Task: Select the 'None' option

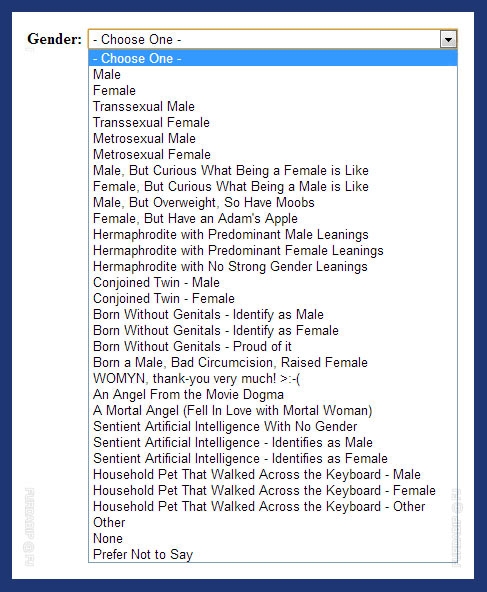Action: coord(273,538)
